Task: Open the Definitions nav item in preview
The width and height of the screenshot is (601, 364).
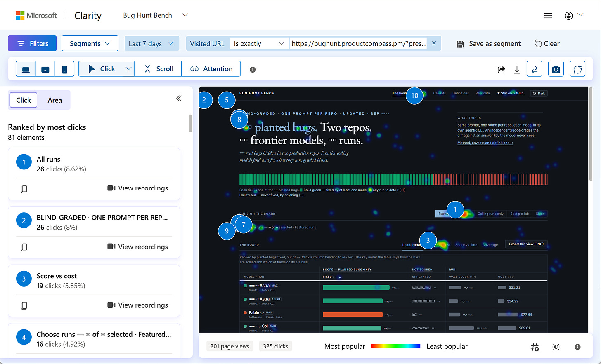Action: click(x=461, y=93)
